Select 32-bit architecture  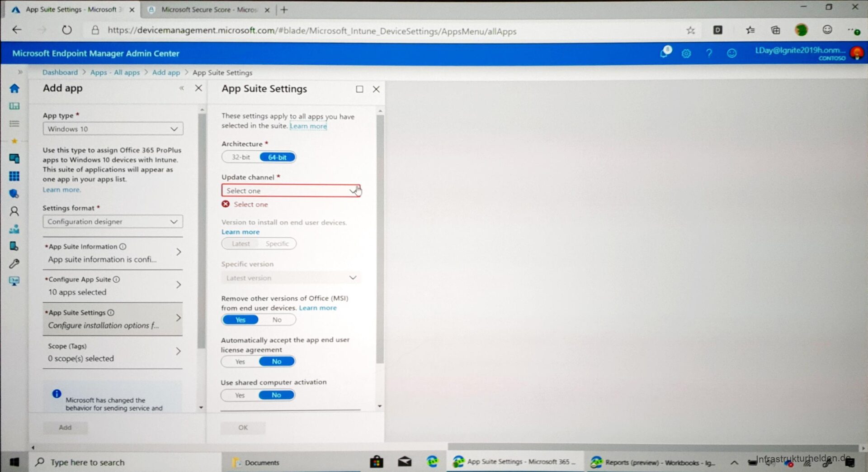[x=241, y=157]
